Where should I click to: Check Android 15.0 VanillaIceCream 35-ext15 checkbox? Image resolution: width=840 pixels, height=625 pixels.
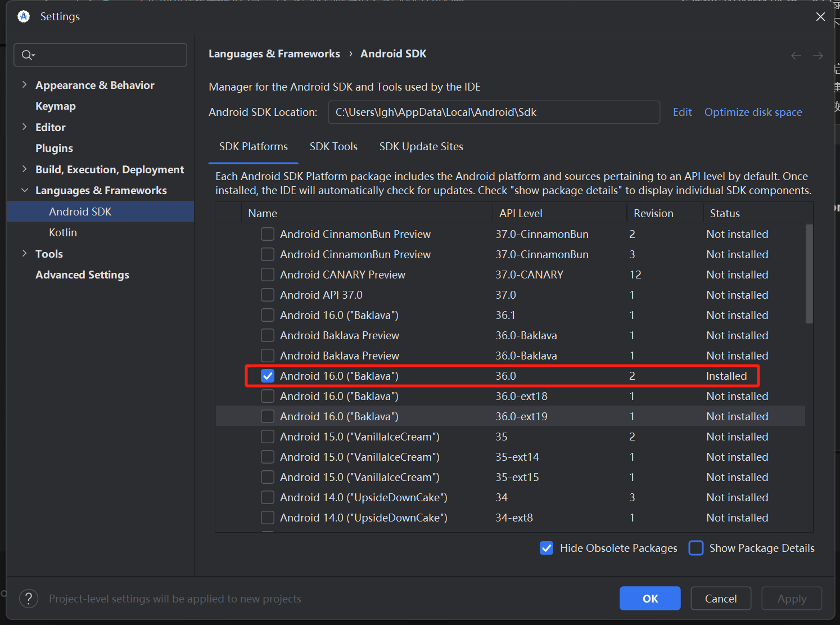pyautogui.click(x=268, y=477)
